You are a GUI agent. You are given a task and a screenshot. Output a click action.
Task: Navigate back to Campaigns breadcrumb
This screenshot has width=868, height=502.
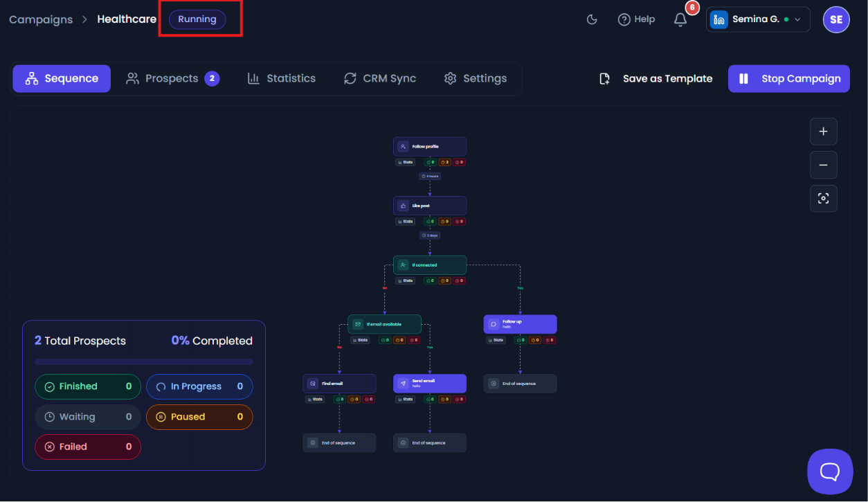pyautogui.click(x=41, y=19)
